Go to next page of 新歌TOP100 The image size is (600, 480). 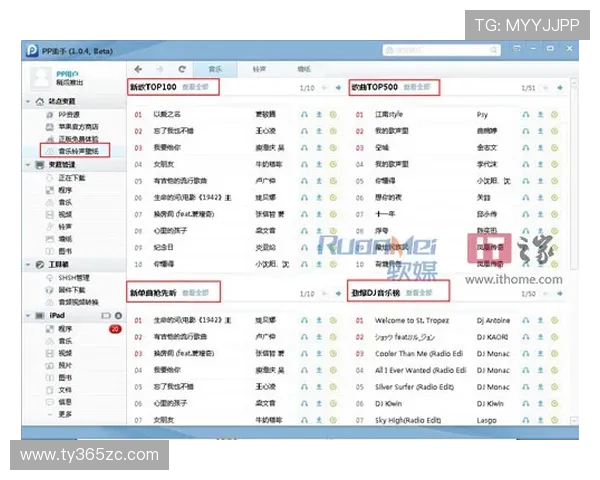[x=338, y=88]
